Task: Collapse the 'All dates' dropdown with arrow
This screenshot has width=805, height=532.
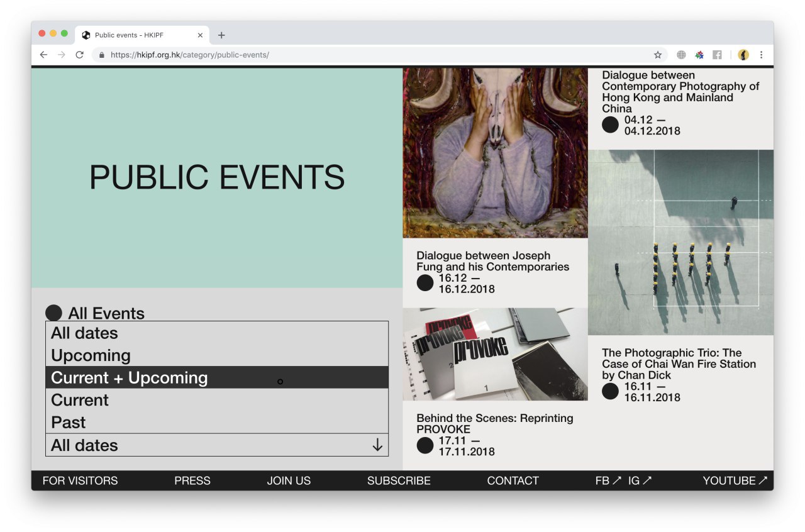Action: [x=377, y=445]
